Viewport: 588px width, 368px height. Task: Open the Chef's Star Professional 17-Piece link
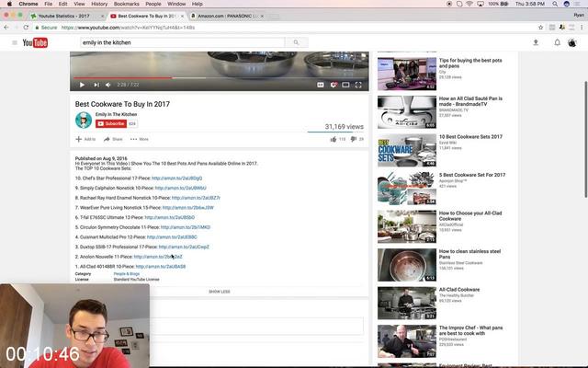(176, 178)
